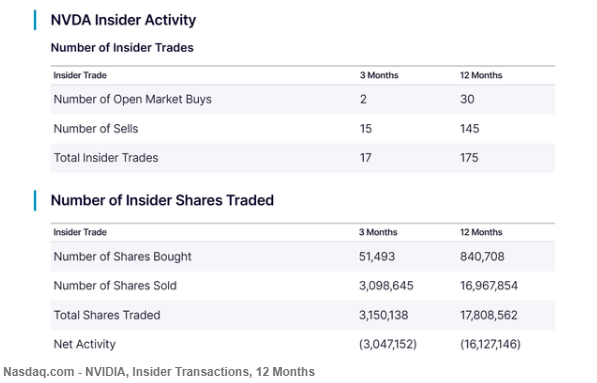
Task: Click the Number of Insider Shares Traded heading
Action: click(162, 200)
